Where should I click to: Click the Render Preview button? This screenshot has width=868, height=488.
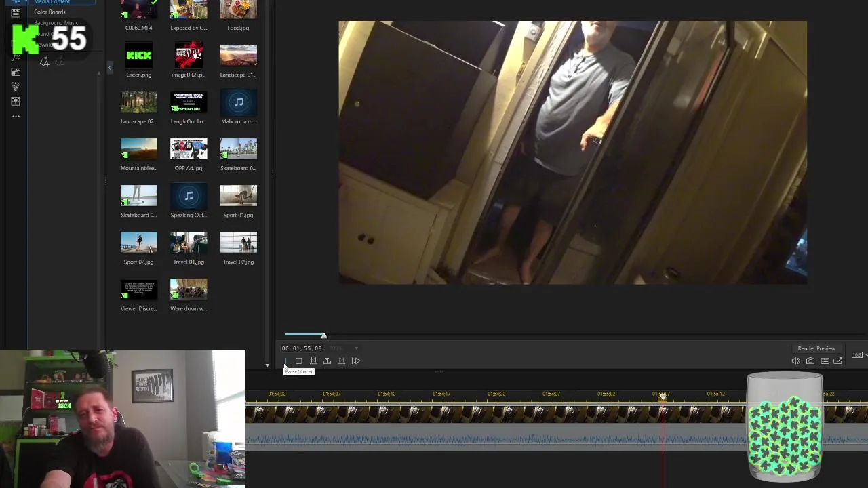coord(816,348)
